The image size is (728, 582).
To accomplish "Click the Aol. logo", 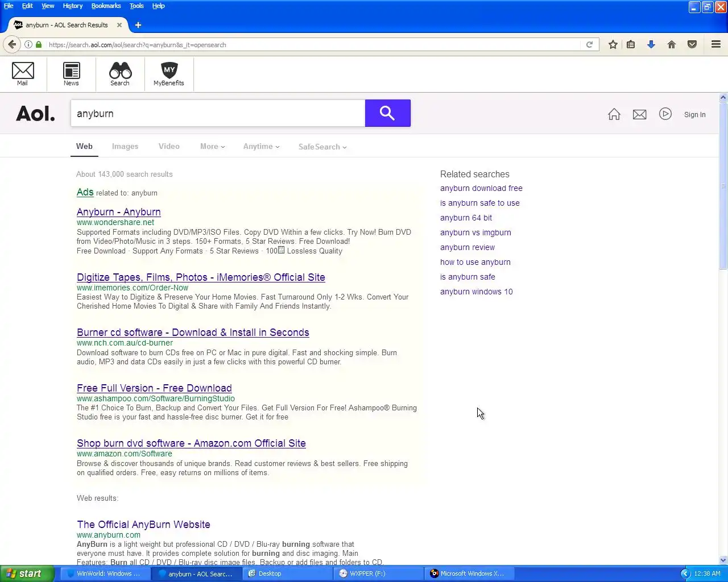I will (35, 114).
